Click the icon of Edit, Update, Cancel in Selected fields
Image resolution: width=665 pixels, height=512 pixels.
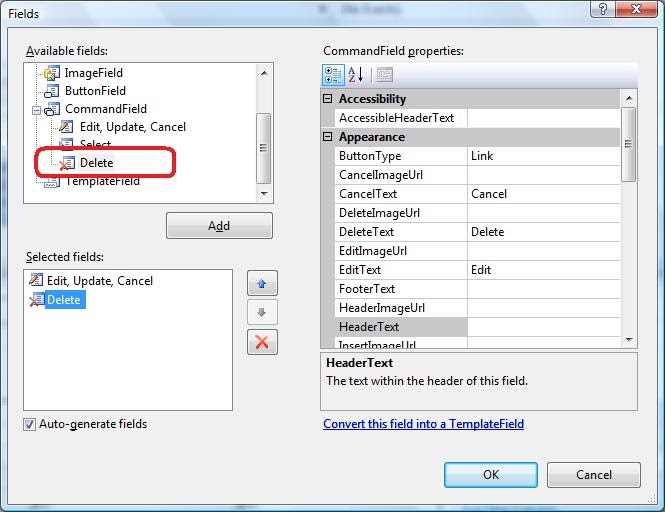[36, 280]
